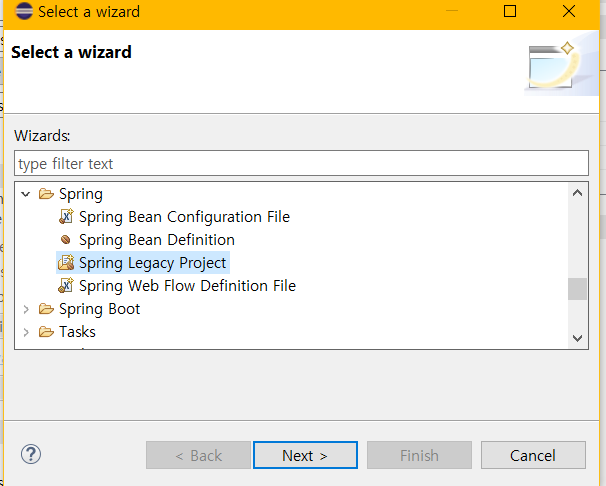The width and height of the screenshot is (606, 486).
Task: Click the Spring folder icon
Action: pyautogui.click(x=46, y=194)
